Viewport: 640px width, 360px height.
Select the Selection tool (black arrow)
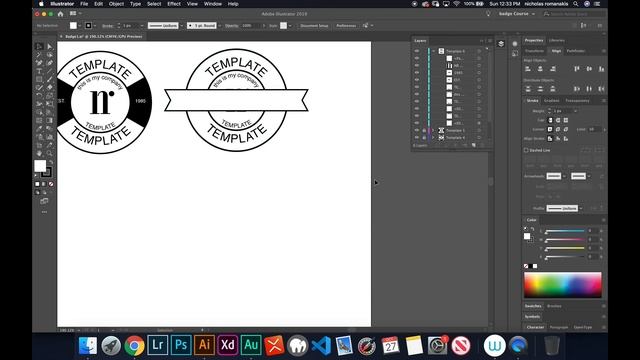pos(39,47)
